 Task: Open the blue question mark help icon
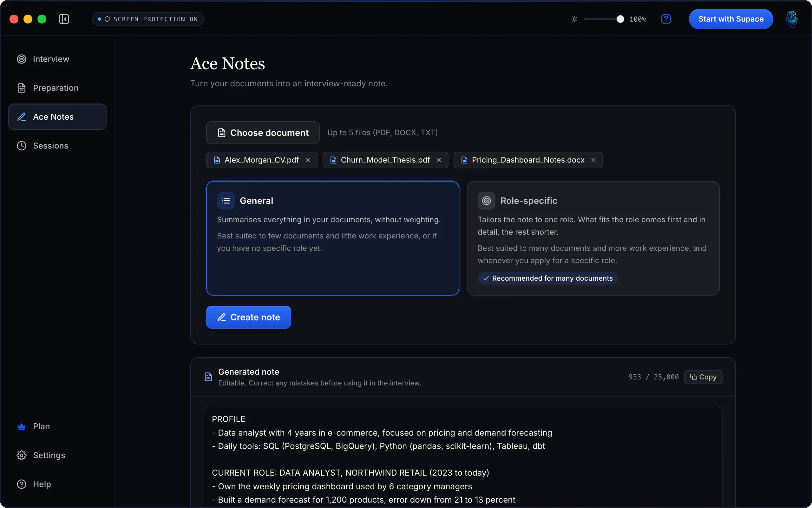click(666, 19)
